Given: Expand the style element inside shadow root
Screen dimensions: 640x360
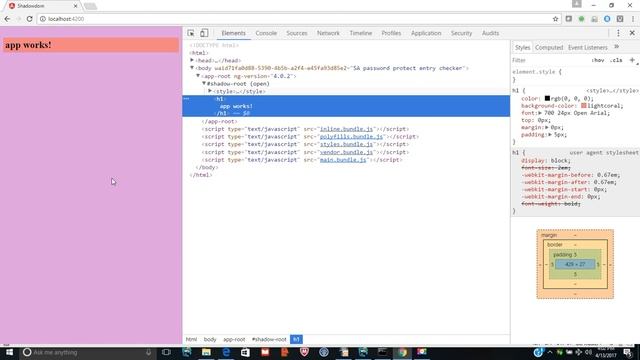Looking at the screenshot, I should pyautogui.click(x=210, y=91).
